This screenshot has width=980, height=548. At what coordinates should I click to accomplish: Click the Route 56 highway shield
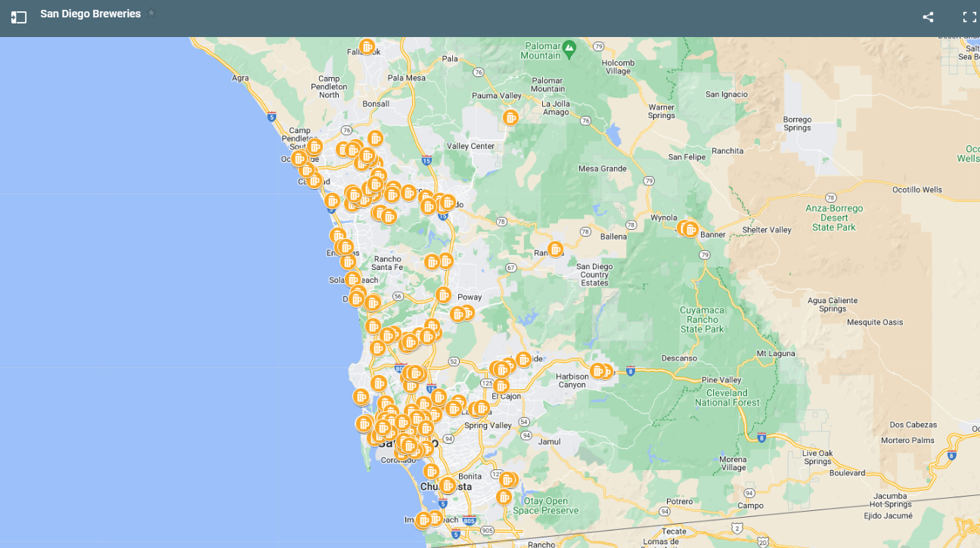[398, 296]
